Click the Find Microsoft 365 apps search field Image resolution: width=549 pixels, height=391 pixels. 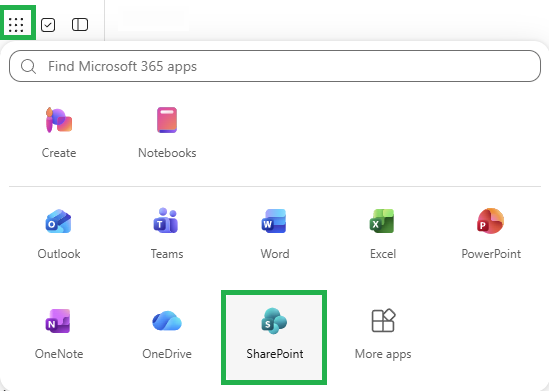tap(275, 66)
